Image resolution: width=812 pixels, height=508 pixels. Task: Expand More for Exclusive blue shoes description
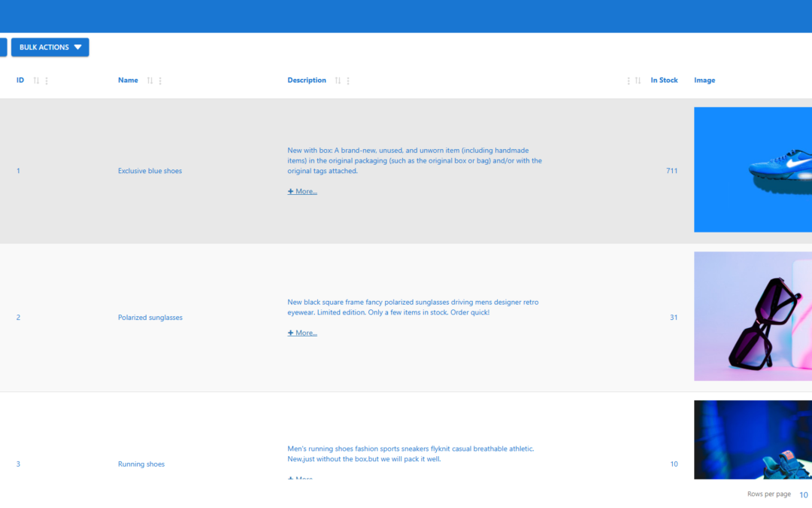(302, 191)
